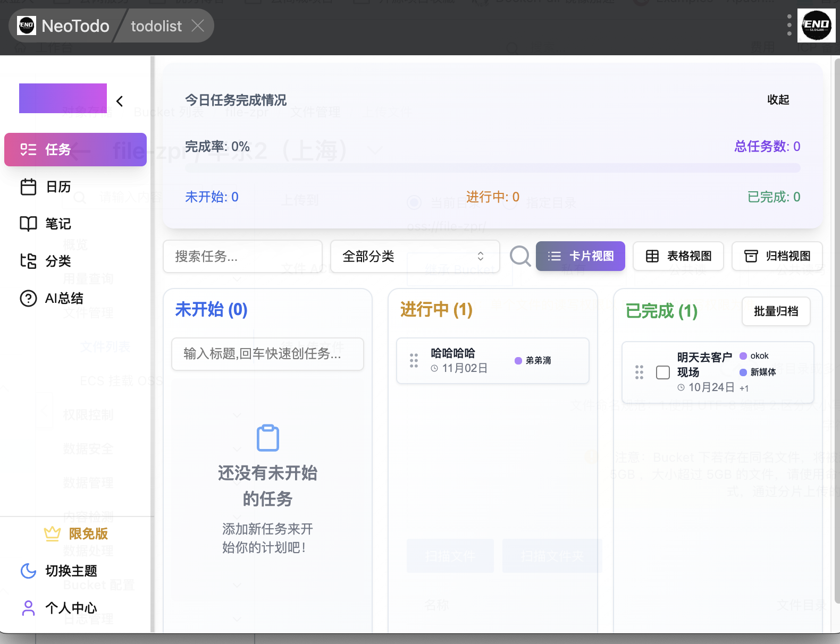Image resolution: width=840 pixels, height=644 pixels.
Task: Click the END avatar thumbnail
Action: (x=817, y=25)
